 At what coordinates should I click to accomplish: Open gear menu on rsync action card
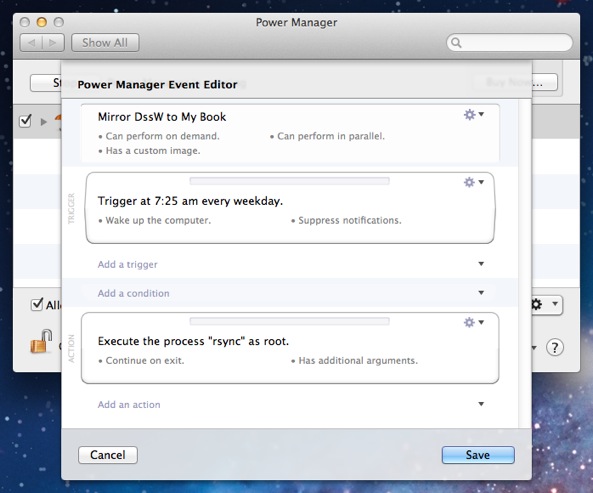[x=473, y=322]
